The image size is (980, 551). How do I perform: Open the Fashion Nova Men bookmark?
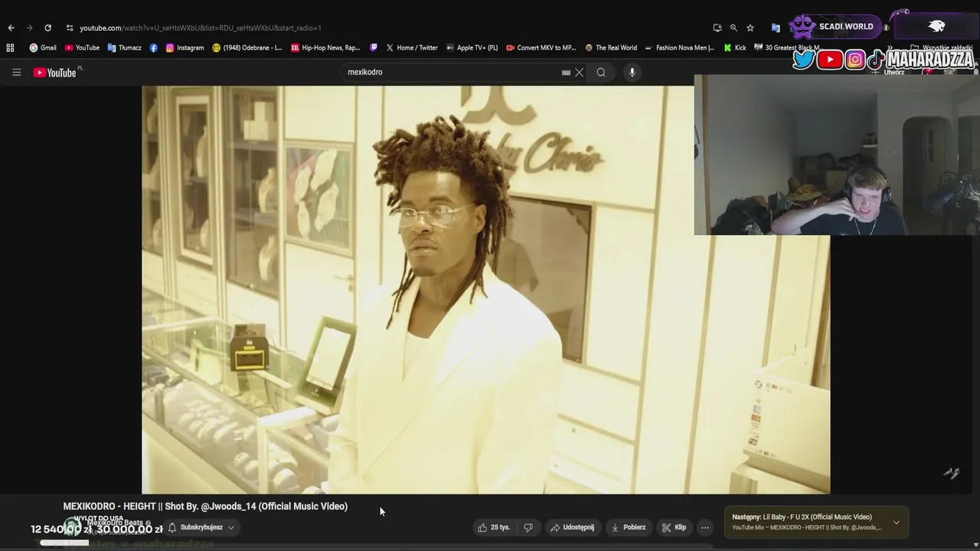pos(679,47)
